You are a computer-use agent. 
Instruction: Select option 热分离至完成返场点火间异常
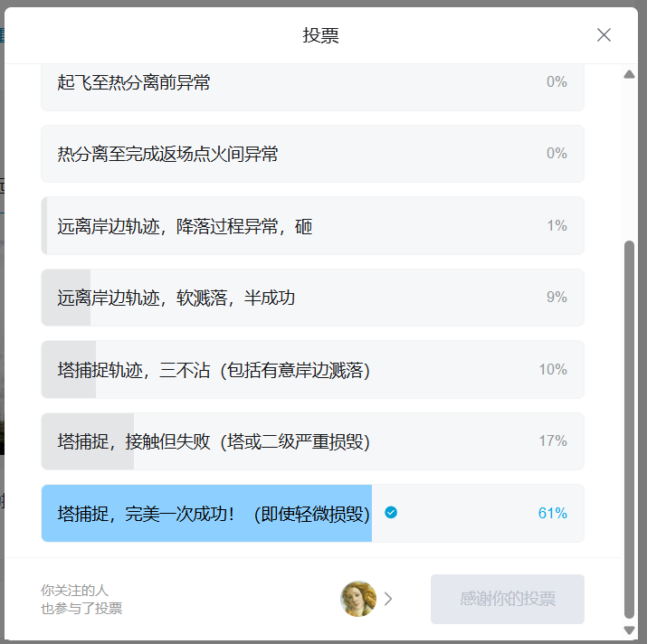point(312,154)
